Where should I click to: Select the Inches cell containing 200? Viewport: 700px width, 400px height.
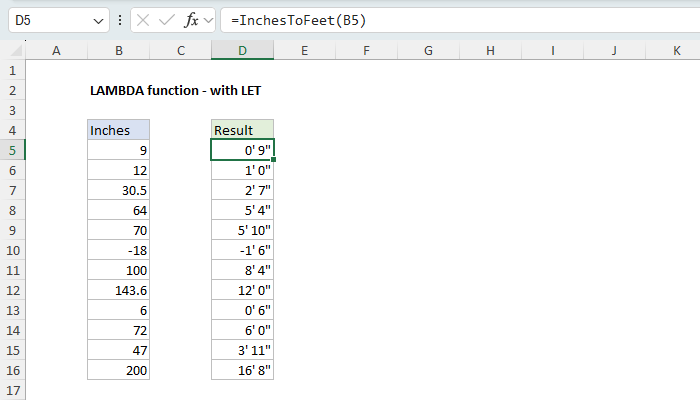coord(119,371)
